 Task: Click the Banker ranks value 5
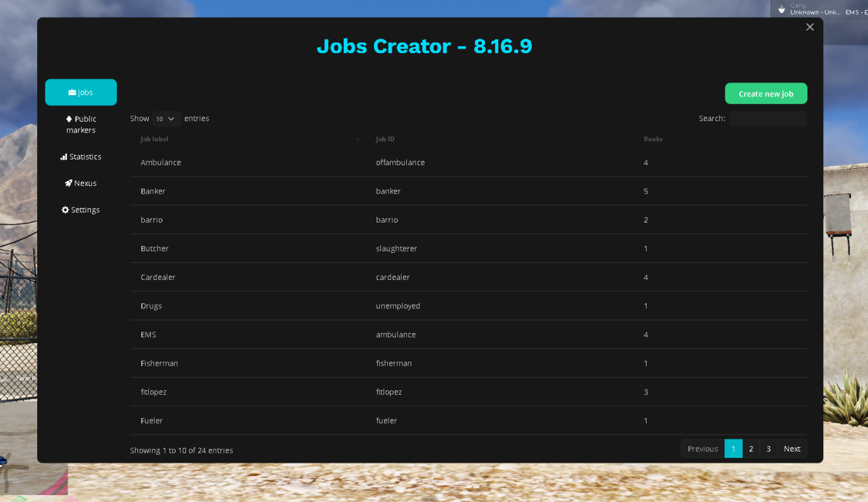(646, 191)
